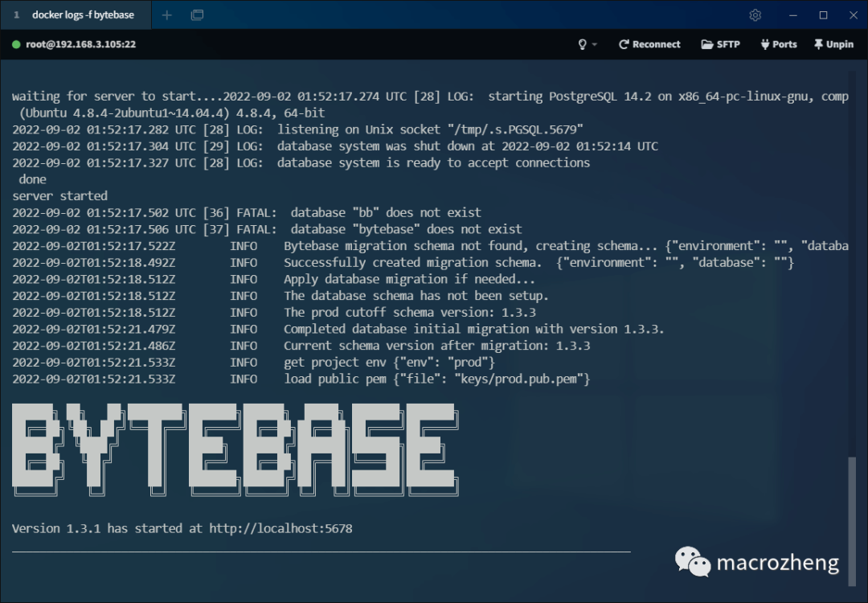Click the root@192.168.3.105:22 session label
Image resolution: width=868 pixels, height=603 pixels.
click(81, 44)
